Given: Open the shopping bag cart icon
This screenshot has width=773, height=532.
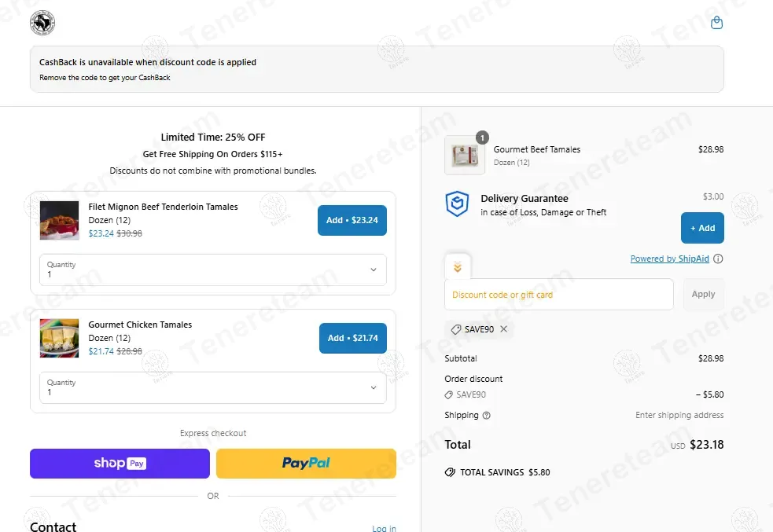Looking at the screenshot, I should (x=716, y=23).
